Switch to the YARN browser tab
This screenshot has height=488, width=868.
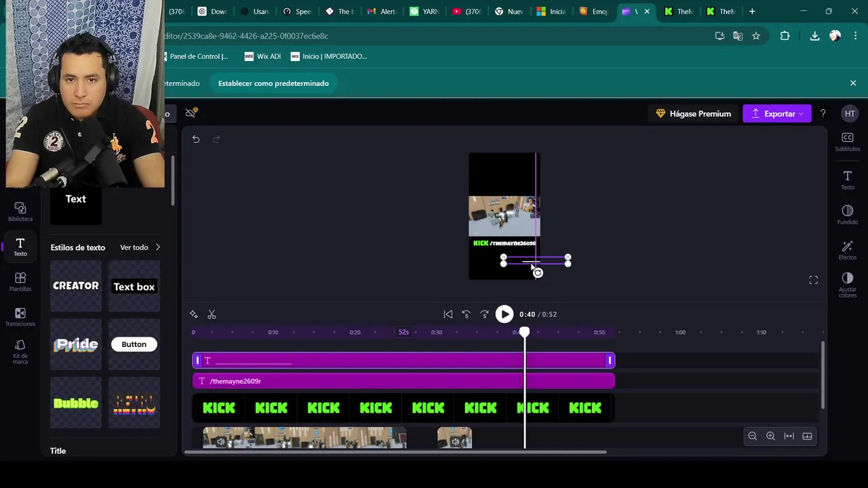424,12
